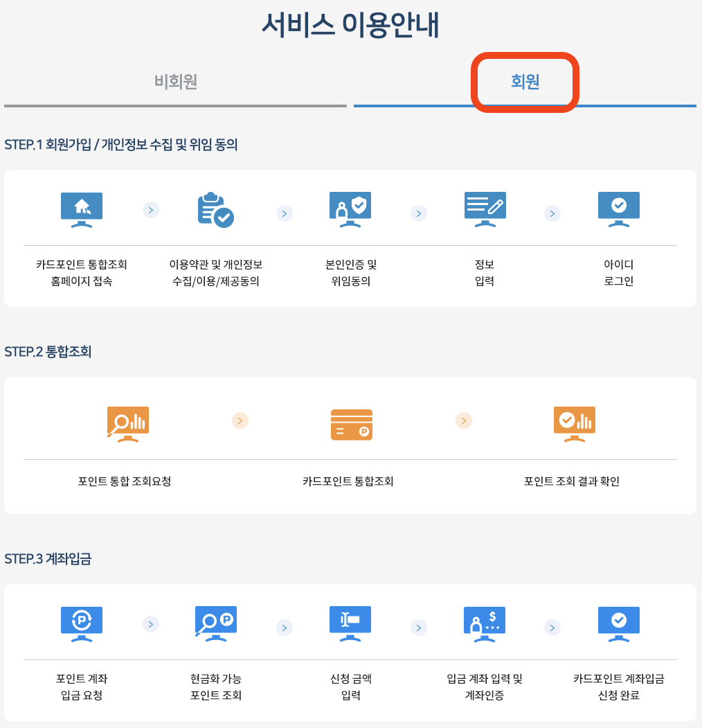
Task: Select the 아이디 로그인 checkmark icon
Action: (618, 209)
